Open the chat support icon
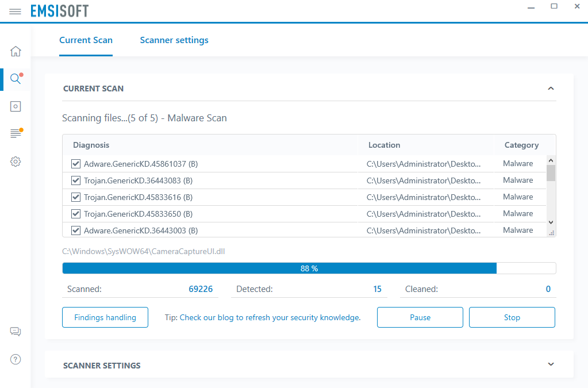588x388 pixels. (x=16, y=332)
